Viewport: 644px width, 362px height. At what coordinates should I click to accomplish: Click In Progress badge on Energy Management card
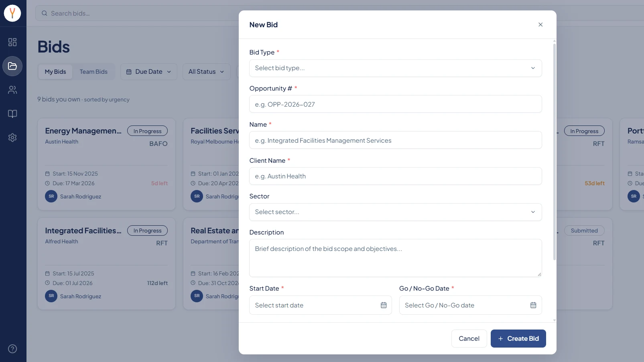coord(147,131)
